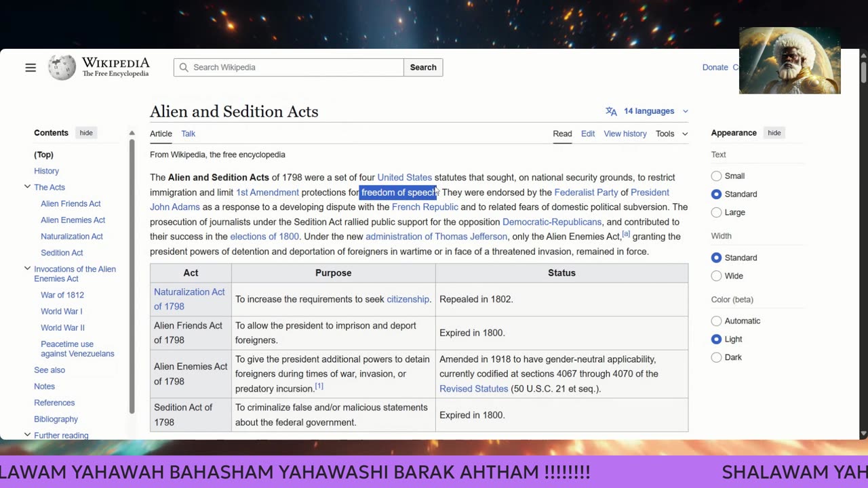The width and height of the screenshot is (868, 488).
Task: Open the French Republic link
Action: click(425, 207)
